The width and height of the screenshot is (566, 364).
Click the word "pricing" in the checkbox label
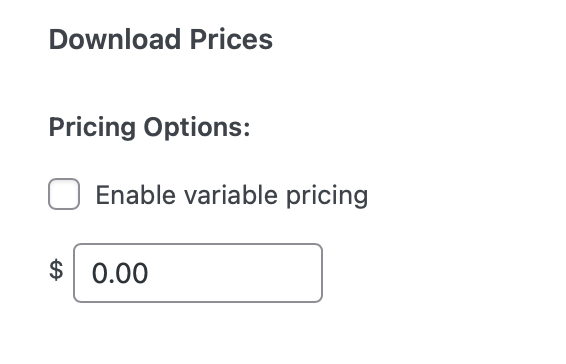click(x=327, y=197)
